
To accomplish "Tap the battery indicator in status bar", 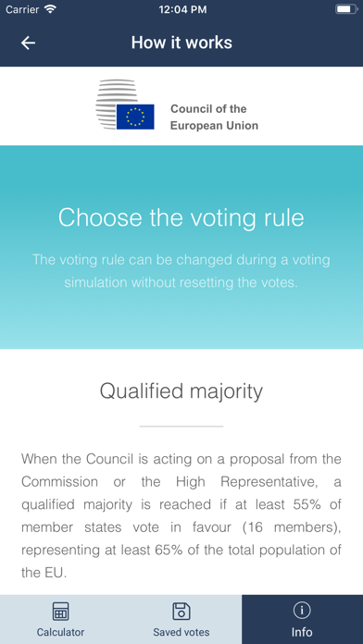I will pyautogui.click(x=346, y=9).
